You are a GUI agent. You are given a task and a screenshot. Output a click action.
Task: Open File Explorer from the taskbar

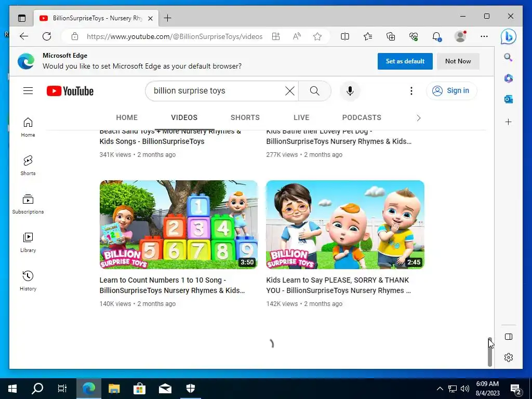(x=114, y=388)
